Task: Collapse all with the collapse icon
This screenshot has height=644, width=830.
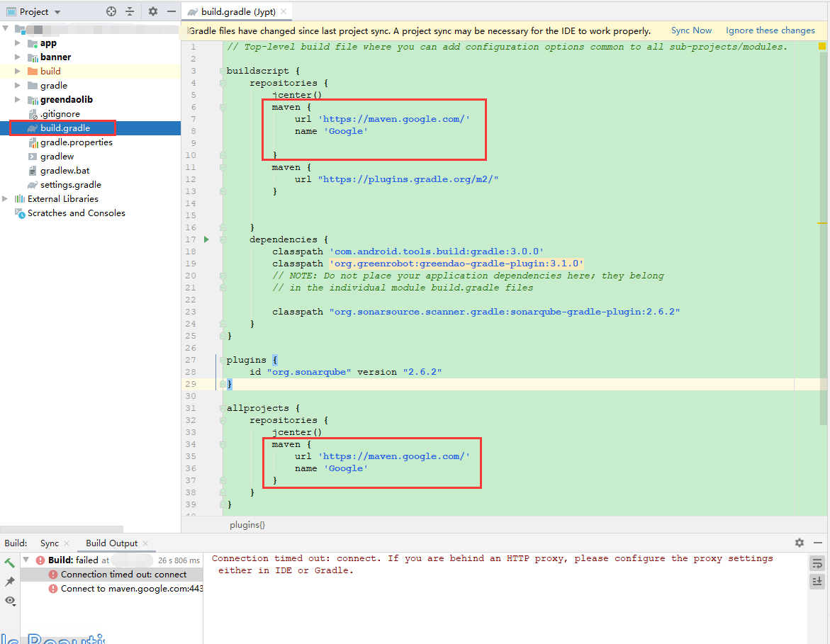Action: click(x=130, y=11)
